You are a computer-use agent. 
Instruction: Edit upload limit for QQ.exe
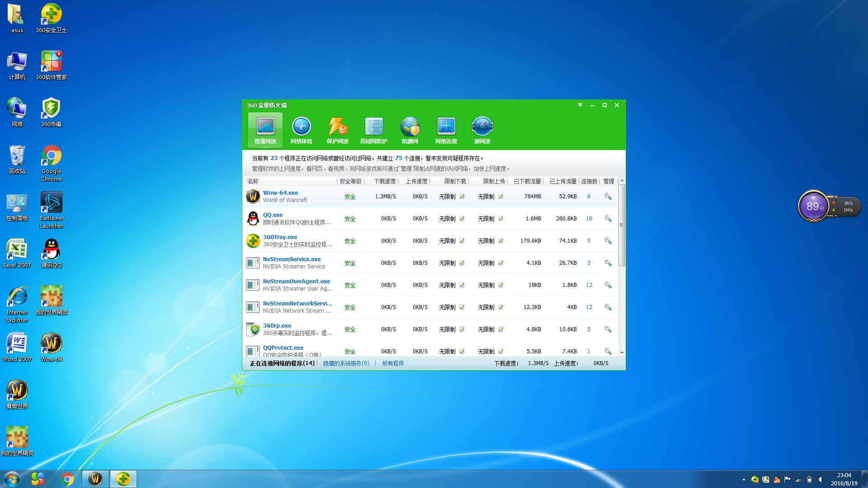tap(501, 219)
